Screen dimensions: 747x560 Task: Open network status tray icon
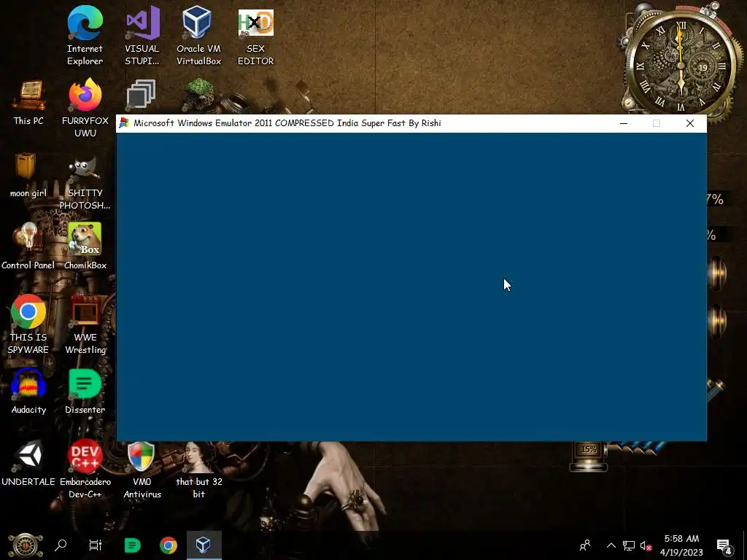[x=629, y=545]
